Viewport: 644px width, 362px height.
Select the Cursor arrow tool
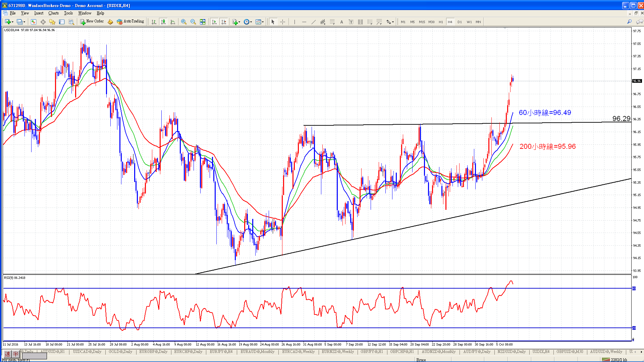[x=273, y=22]
